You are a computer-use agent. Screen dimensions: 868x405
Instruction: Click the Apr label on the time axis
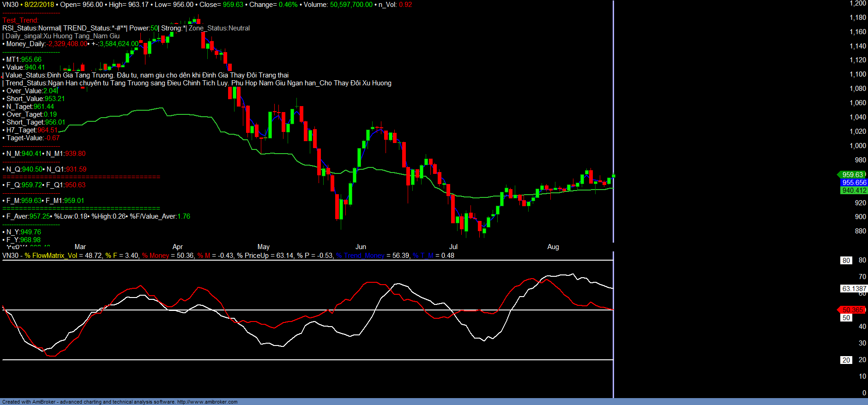(177, 247)
